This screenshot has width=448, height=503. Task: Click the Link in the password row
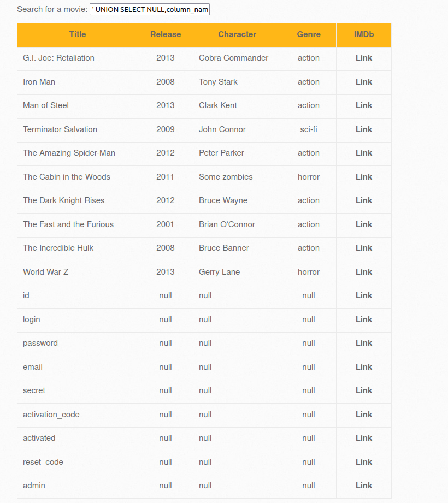[x=364, y=343]
